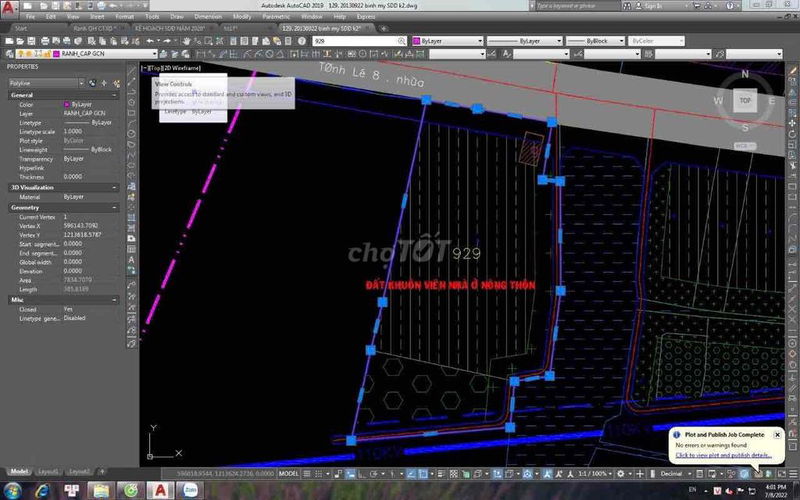Image resolution: width=800 pixels, height=500 pixels.
Task: Collapse the Geometry properties section
Action: [x=115, y=208]
